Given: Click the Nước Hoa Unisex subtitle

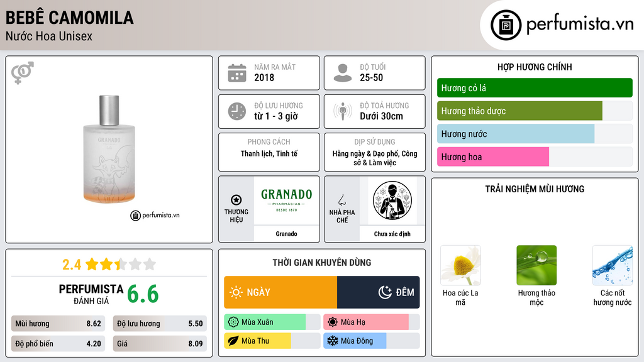Looking at the screenshot, I should [x=49, y=36].
